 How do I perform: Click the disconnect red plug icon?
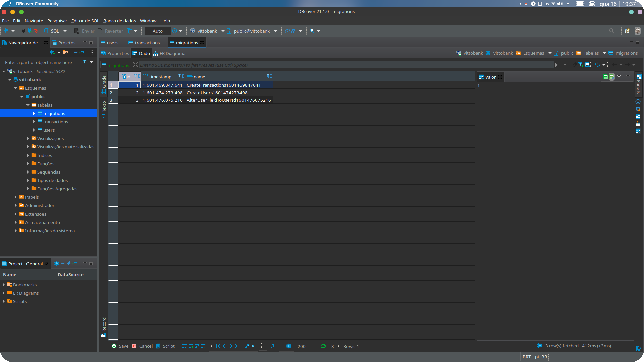click(36, 31)
